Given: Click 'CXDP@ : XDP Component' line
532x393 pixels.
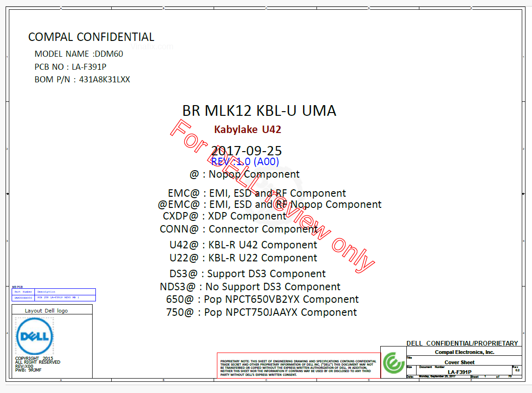Looking at the screenshot, I should (x=225, y=216).
